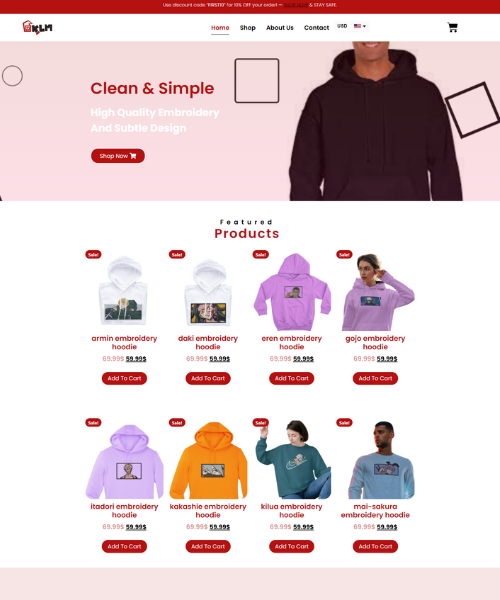Open the Shop menu item
Image resolution: width=500 pixels, height=600 pixels.
coord(248,28)
